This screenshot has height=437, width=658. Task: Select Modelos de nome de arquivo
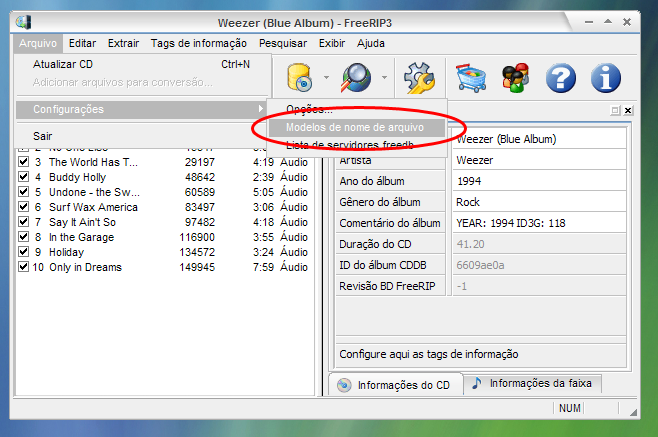click(357, 127)
